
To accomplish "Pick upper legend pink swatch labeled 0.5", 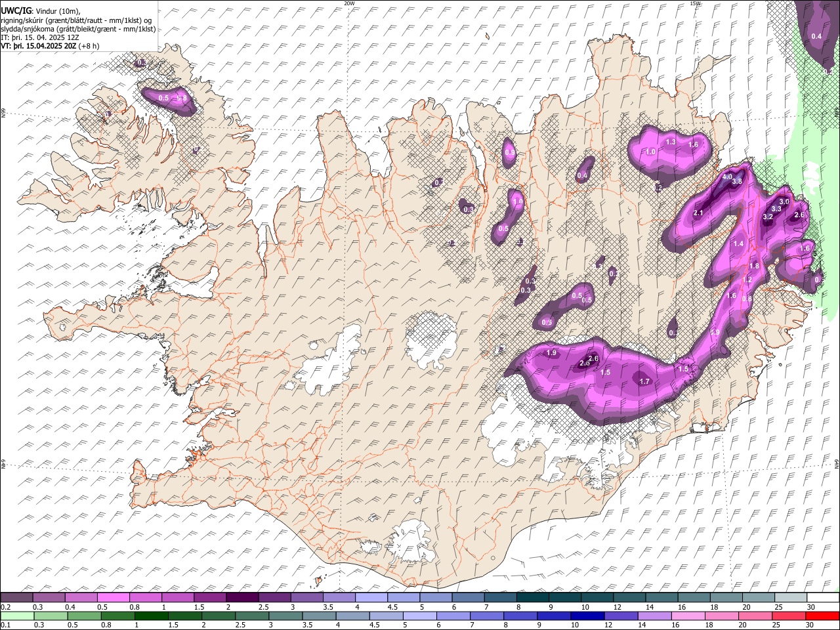I will tap(113, 597).
